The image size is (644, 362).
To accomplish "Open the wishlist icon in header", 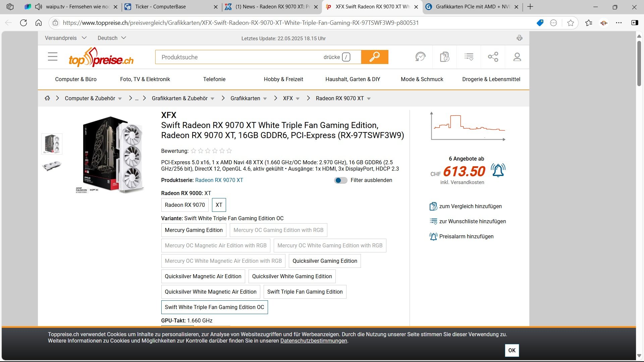I will 469,57.
